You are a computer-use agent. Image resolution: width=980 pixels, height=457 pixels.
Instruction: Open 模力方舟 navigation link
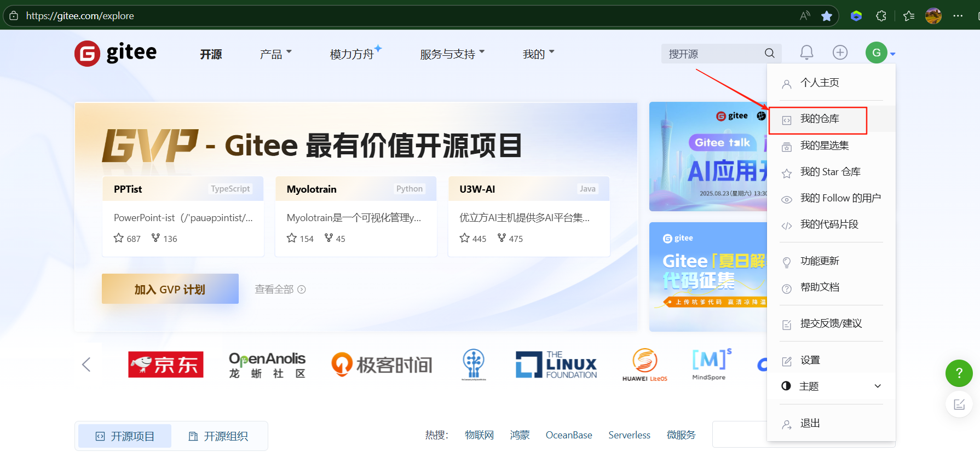coord(352,54)
